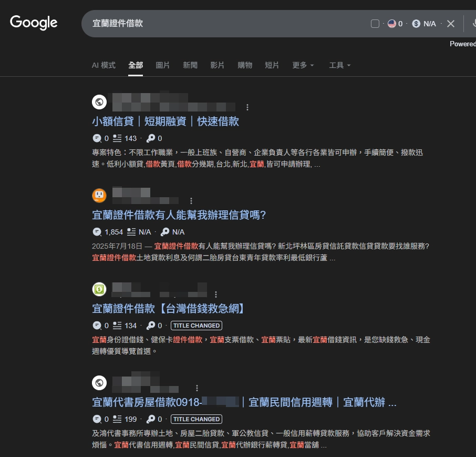Click word-count icon showing 199
This screenshot has height=457, width=476.
coord(117,419)
